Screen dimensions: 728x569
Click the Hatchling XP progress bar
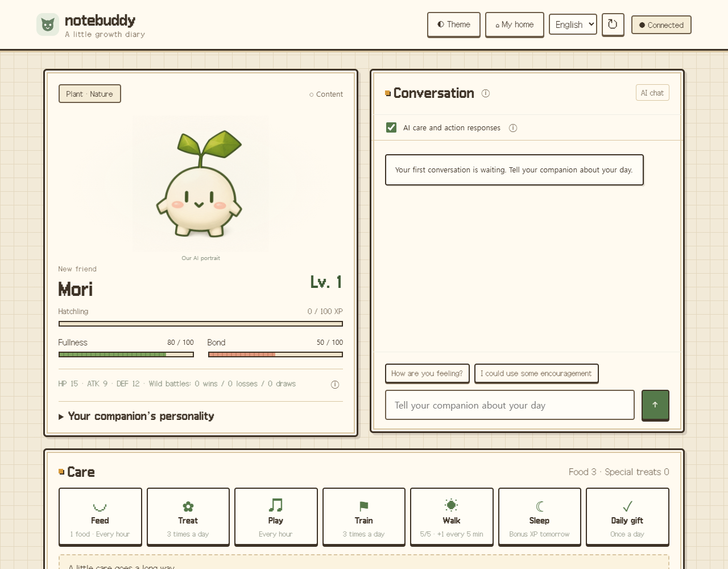(x=201, y=324)
